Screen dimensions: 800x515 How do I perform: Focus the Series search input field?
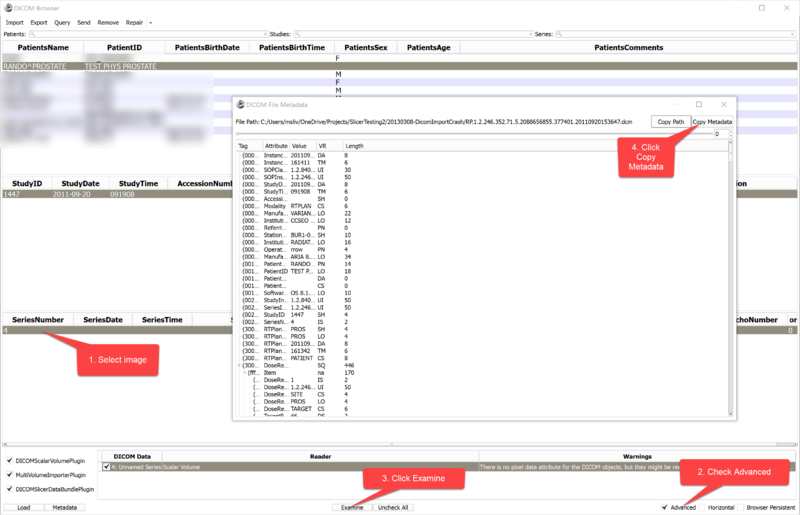coord(675,34)
